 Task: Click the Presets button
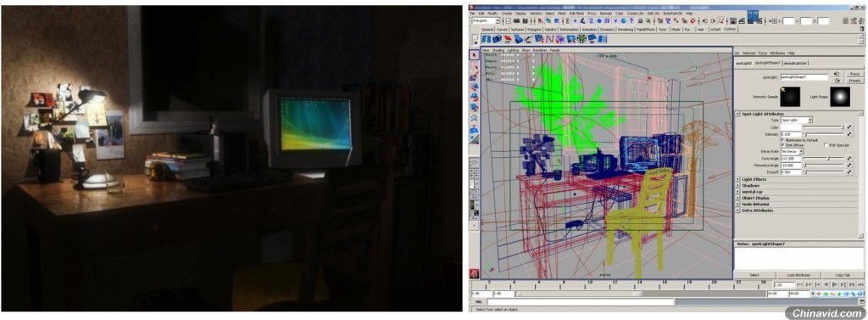(x=855, y=81)
